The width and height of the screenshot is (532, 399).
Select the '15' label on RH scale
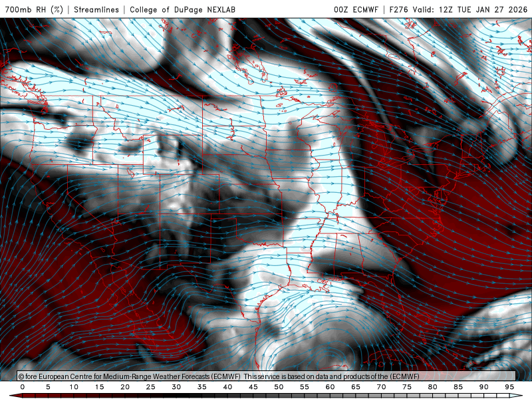(99, 387)
